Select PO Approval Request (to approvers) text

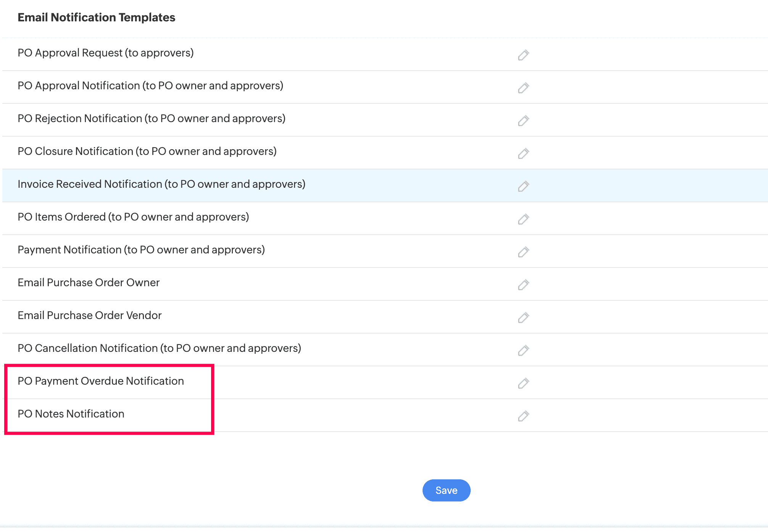[x=106, y=53]
